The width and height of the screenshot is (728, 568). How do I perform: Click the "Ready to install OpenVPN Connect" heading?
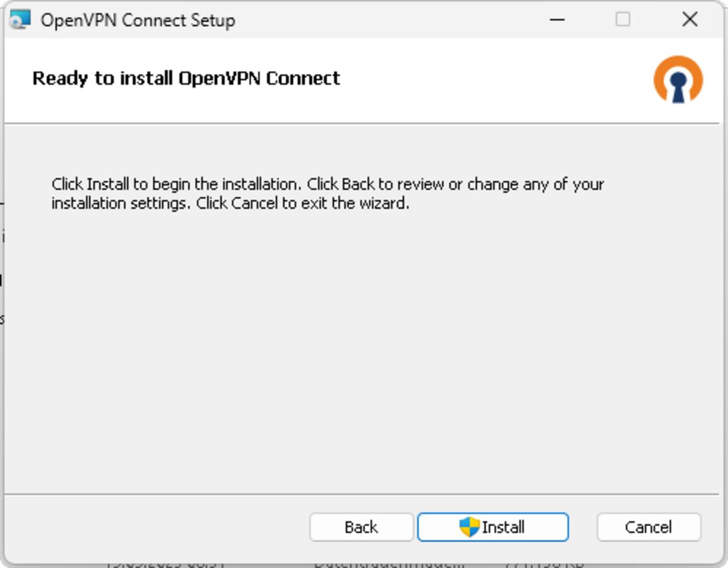pos(186,78)
